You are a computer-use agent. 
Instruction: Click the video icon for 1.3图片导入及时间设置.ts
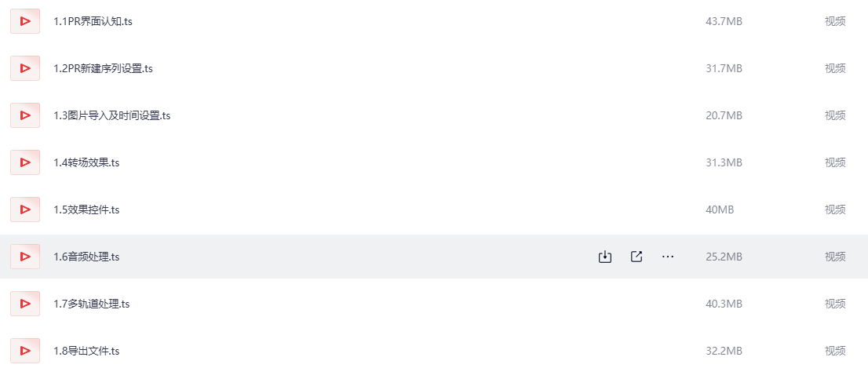tap(25, 115)
